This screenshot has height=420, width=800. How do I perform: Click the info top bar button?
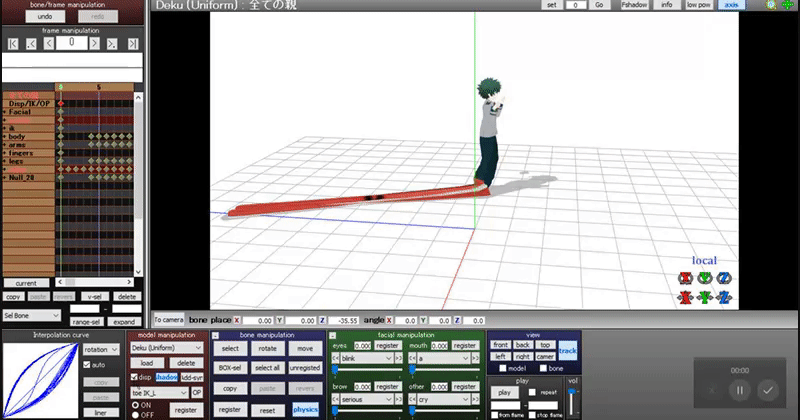click(667, 5)
